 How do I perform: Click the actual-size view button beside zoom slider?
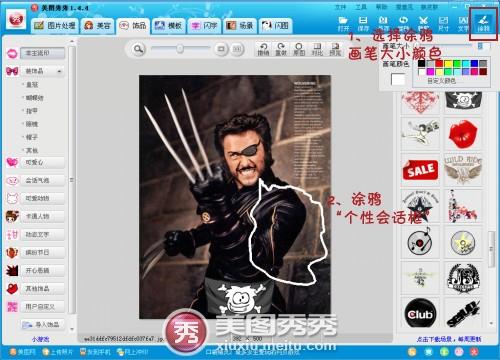(236, 49)
